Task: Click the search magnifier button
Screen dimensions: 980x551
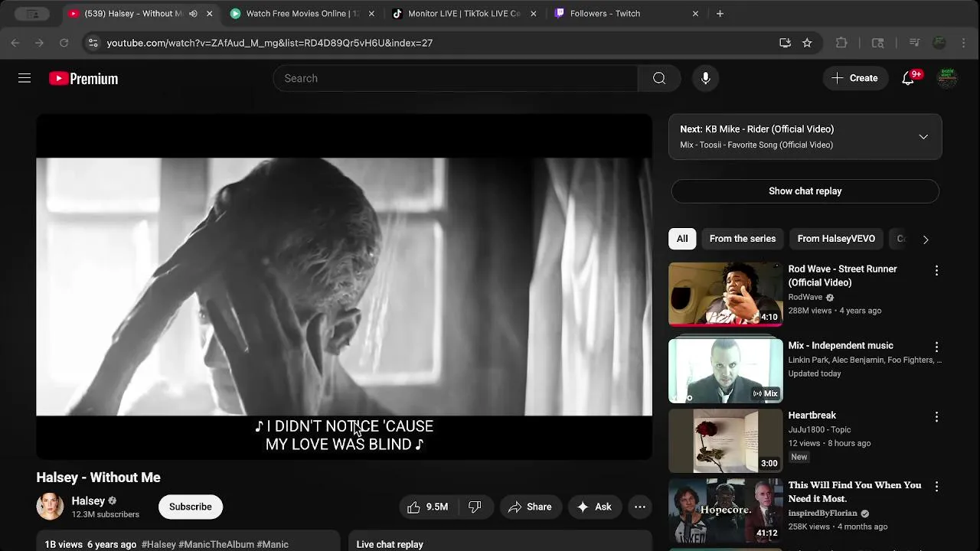Action: 659,78
